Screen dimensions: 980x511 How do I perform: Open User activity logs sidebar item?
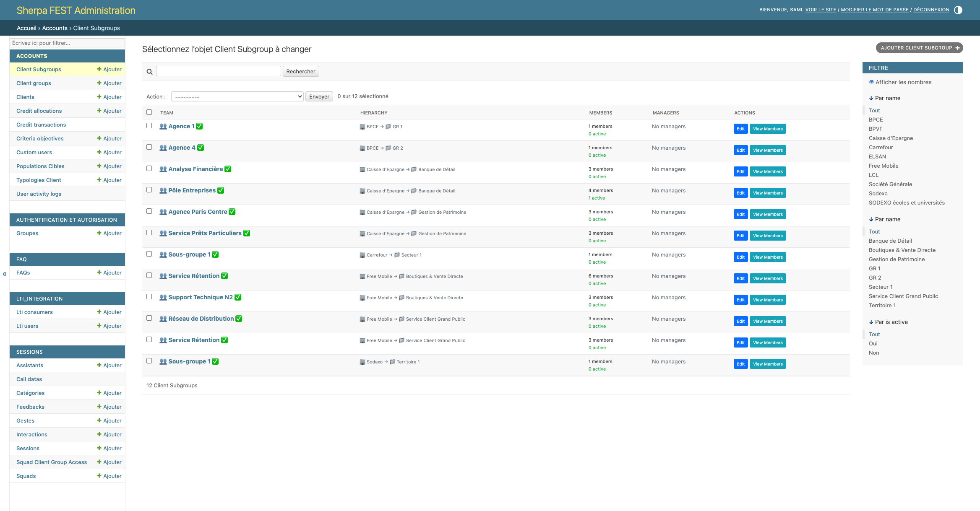[39, 194]
